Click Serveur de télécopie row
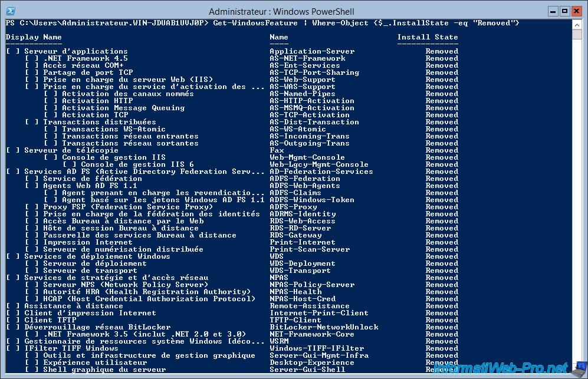This screenshot has width=588, height=379. (x=232, y=150)
